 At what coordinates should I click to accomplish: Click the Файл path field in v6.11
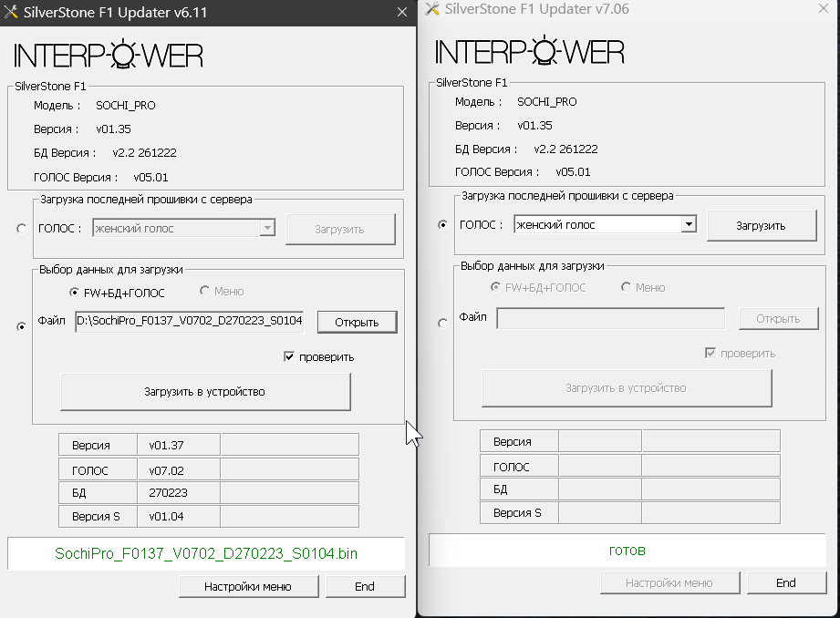pos(195,321)
